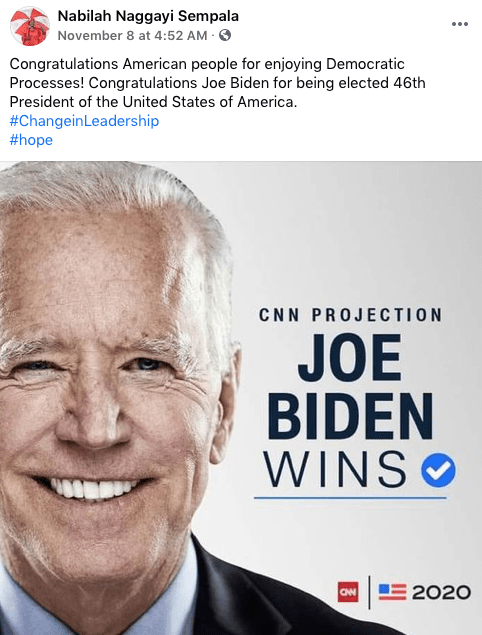
Task: Click the public globe privacy icon
Action: 225,36
